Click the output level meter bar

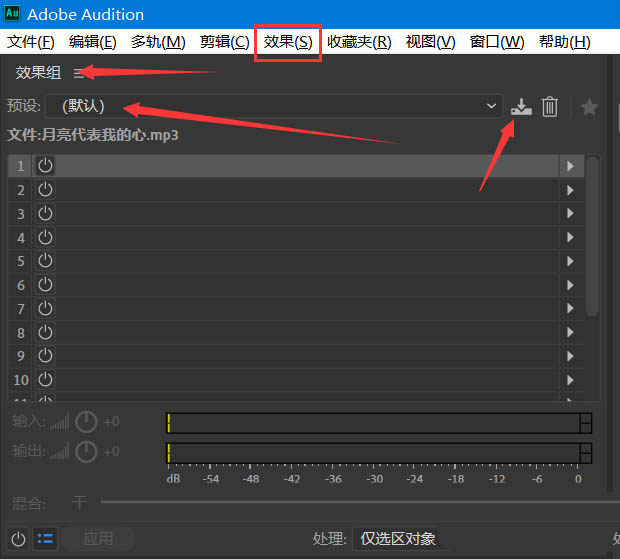379,453
